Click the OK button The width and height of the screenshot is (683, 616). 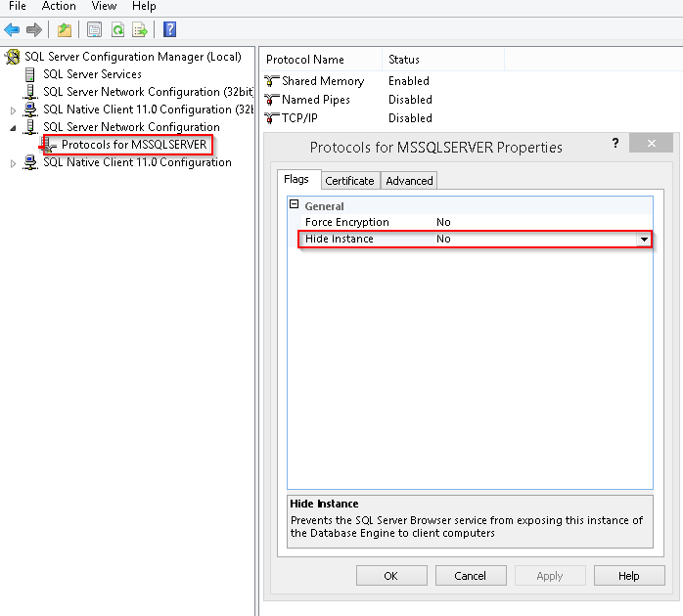pos(391,576)
